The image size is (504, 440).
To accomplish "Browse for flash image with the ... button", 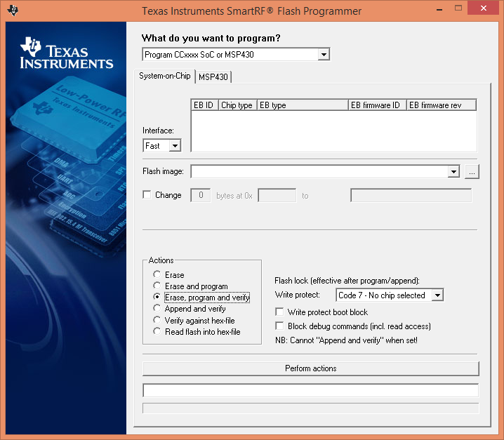I will pyautogui.click(x=472, y=171).
